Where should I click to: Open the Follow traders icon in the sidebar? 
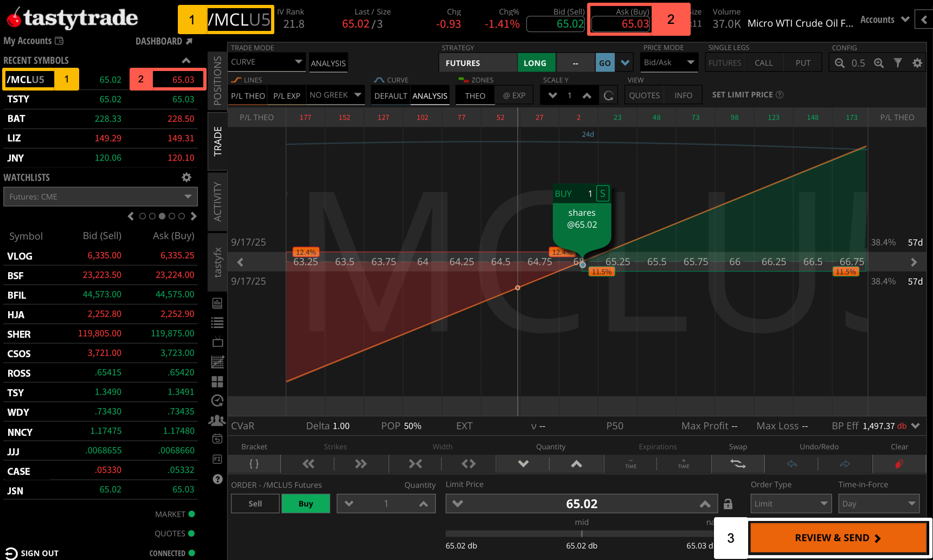tap(217, 420)
